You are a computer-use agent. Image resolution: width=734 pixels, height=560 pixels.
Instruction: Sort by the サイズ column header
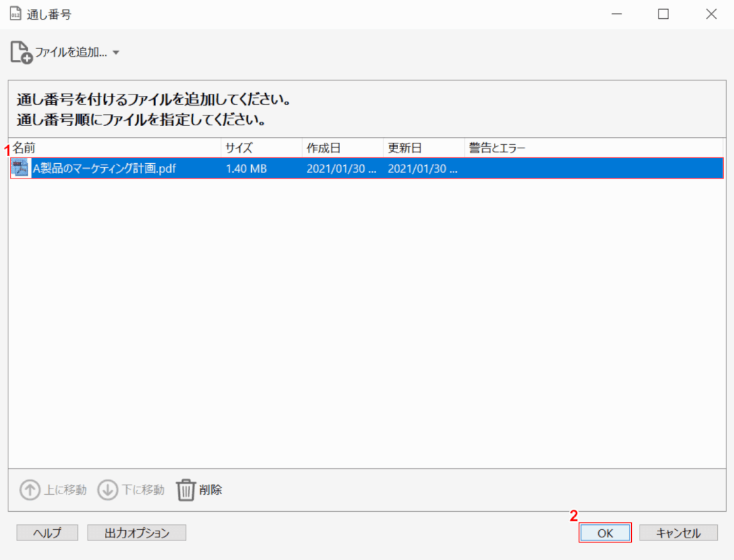point(239,148)
